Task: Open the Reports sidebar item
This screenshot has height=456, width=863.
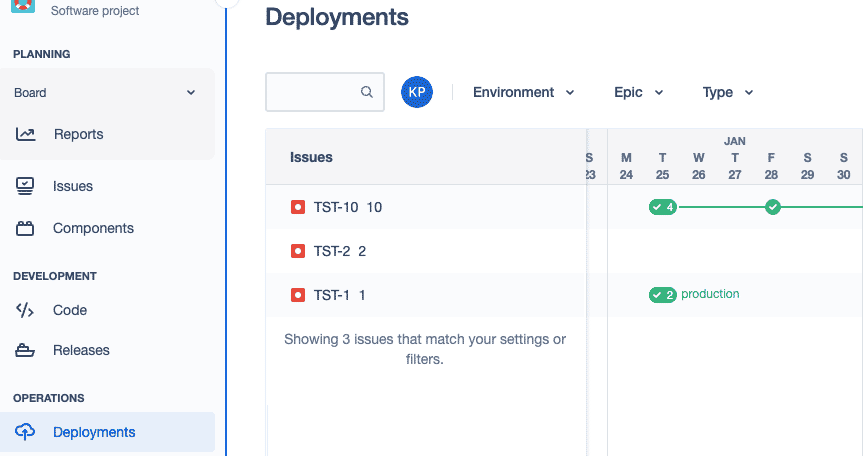Action: 78,134
